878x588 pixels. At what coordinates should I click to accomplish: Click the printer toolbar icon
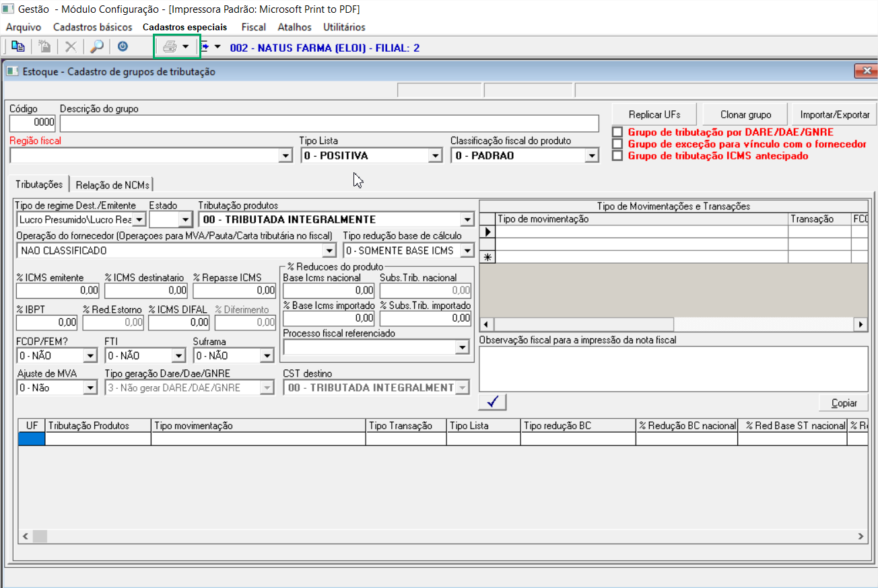pos(170,47)
